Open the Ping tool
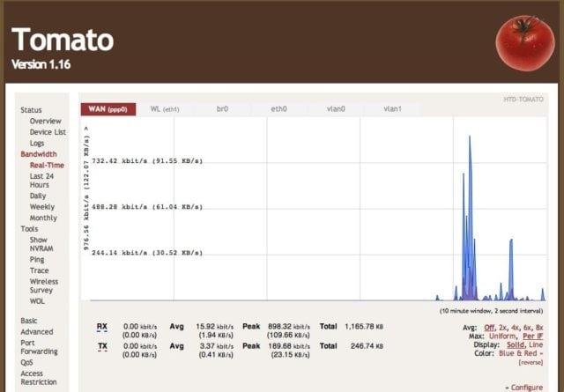This screenshot has height=392, width=564. [37, 260]
